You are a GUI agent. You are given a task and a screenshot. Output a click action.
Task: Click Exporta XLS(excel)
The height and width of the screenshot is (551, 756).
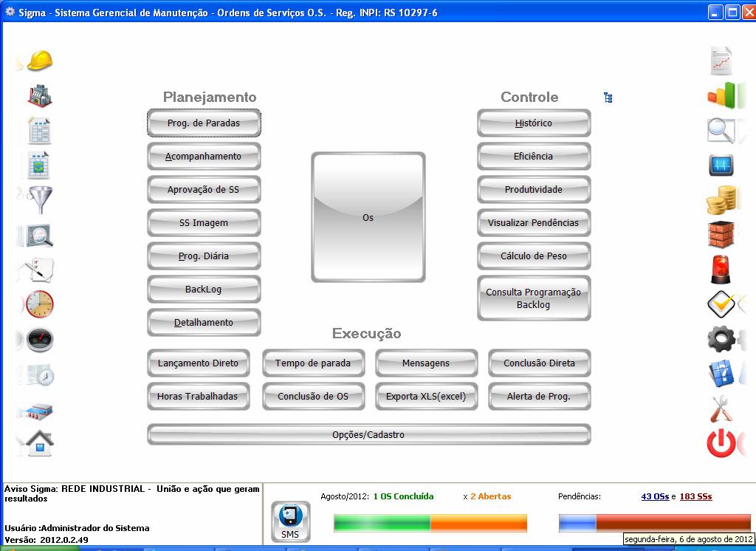point(426,397)
